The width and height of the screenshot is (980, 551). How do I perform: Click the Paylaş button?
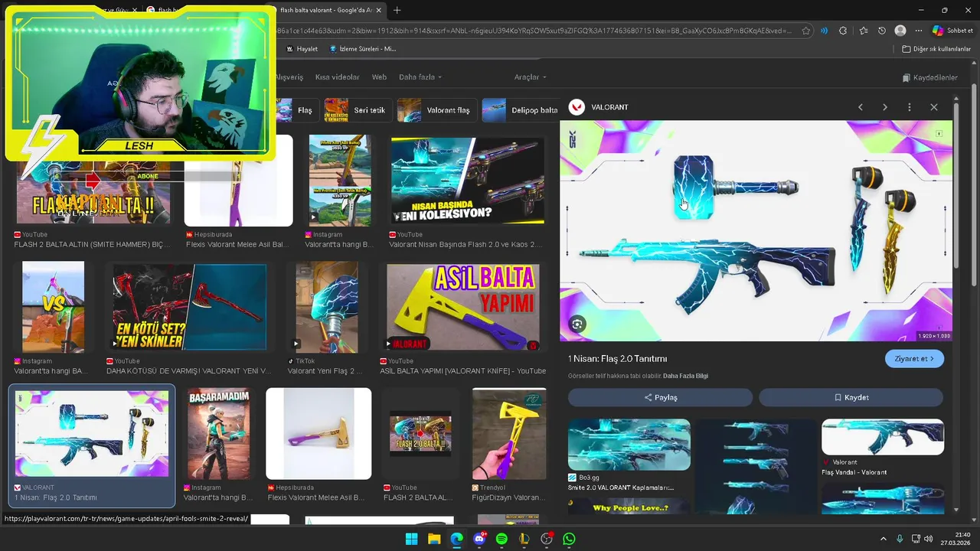pos(660,397)
